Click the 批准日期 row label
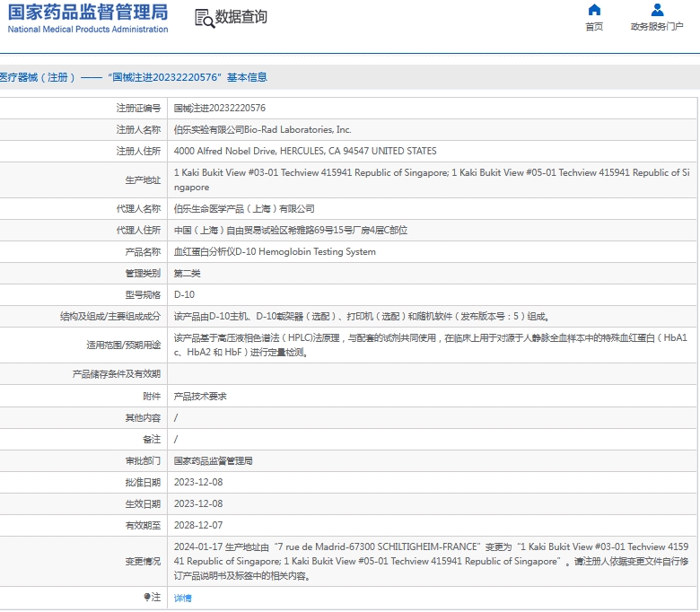Viewport: 700px width, 612px height. (143, 483)
